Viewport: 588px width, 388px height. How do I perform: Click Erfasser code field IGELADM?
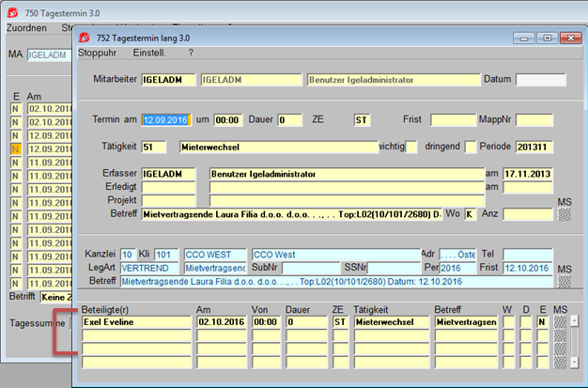(168, 174)
